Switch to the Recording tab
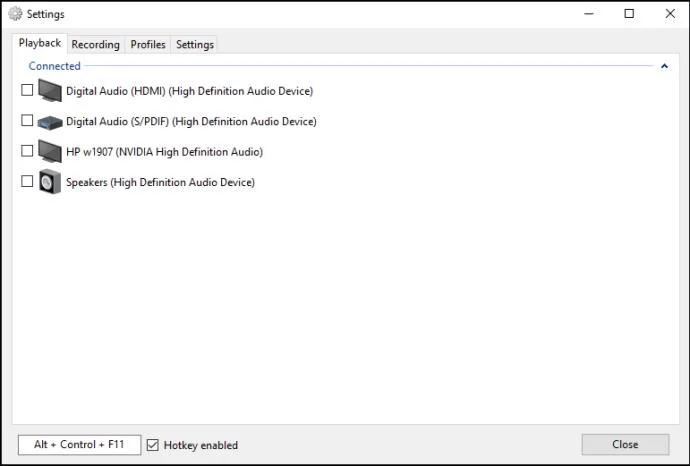This screenshot has height=466, width=690. click(95, 44)
